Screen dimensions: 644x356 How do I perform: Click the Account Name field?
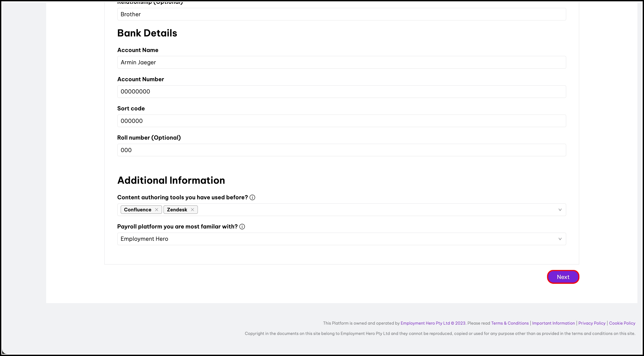click(x=341, y=62)
